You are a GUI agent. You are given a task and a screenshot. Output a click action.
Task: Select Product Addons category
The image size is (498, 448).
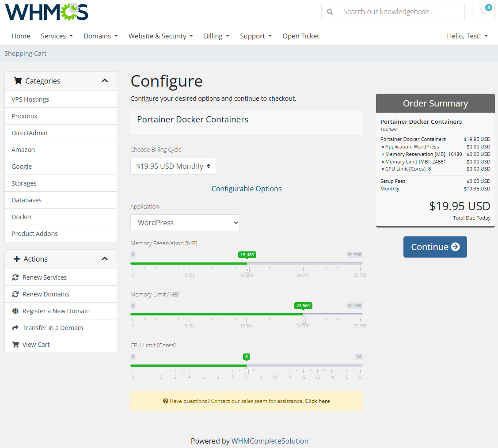pos(61,234)
